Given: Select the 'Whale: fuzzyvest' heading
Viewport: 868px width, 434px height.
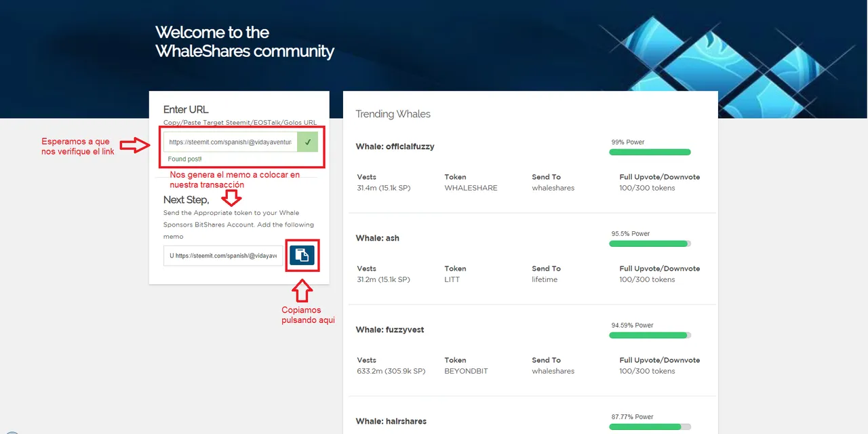Looking at the screenshot, I should tap(390, 330).
